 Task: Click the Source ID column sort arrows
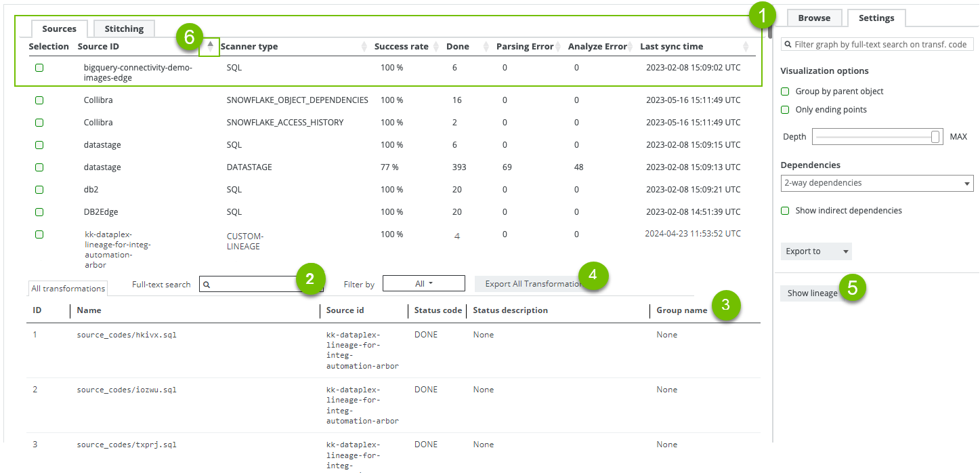(211, 47)
